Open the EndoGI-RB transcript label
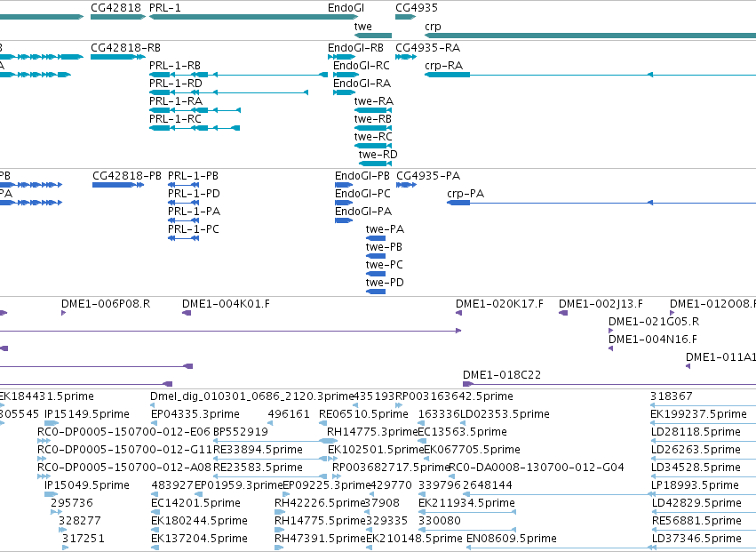The width and height of the screenshot is (756, 552). [x=356, y=48]
